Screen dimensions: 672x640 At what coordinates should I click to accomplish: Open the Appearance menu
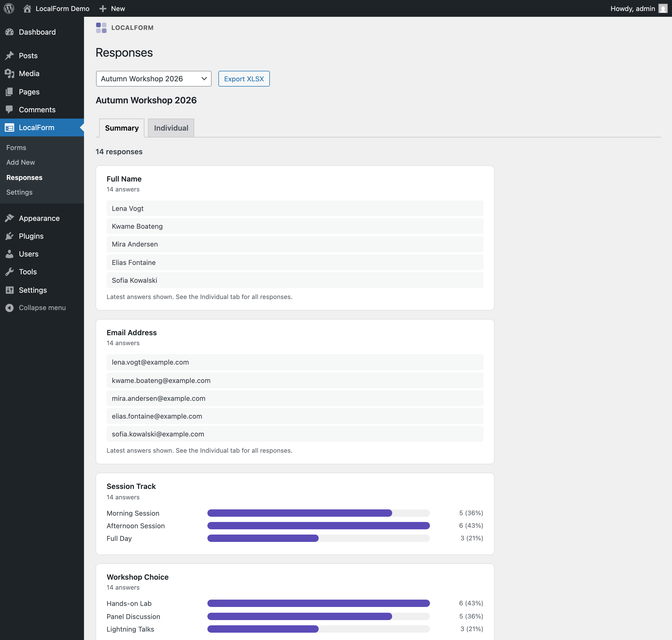pyautogui.click(x=42, y=218)
